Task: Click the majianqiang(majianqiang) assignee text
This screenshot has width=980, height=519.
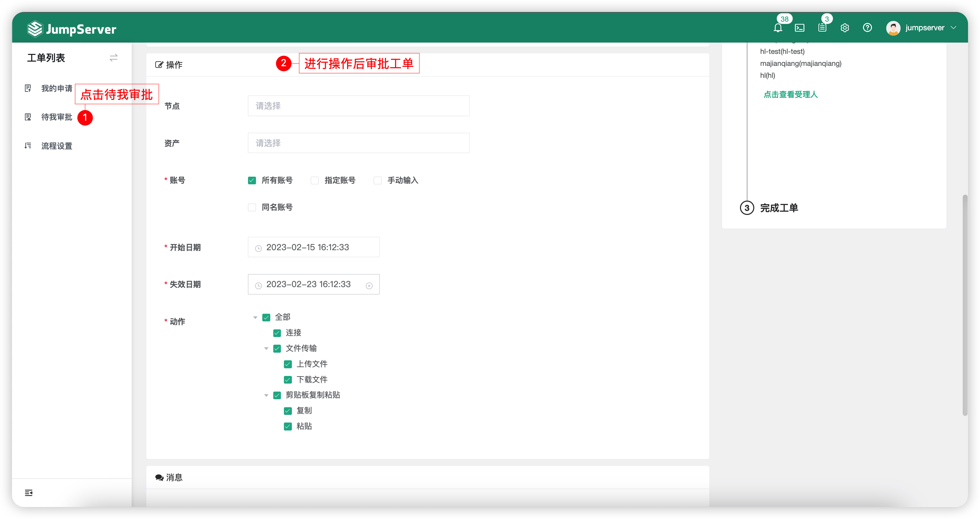Action: point(800,63)
